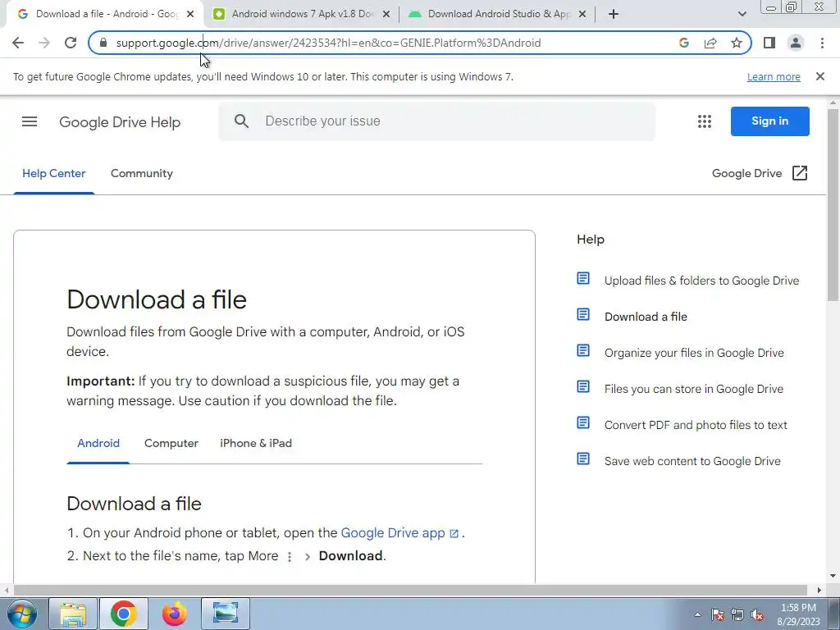Screen dimensions: 840x630
Task: Click article icon beside Upload files & folders
Action: tap(583, 279)
